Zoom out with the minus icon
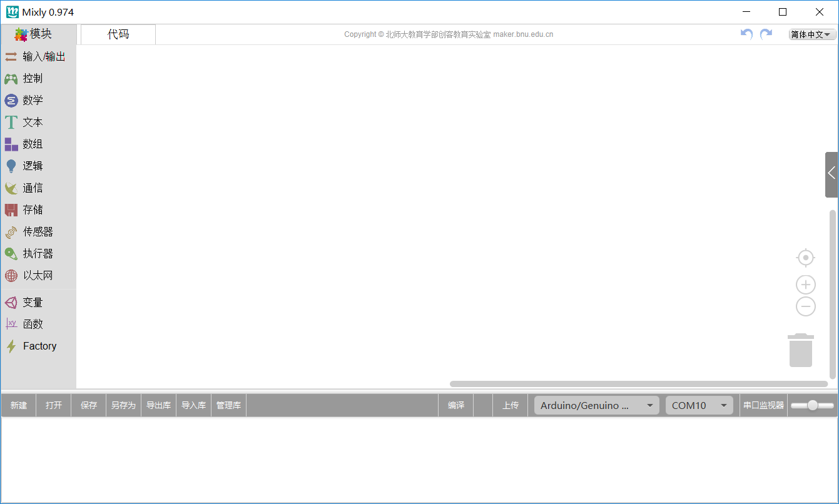 coord(806,306)
